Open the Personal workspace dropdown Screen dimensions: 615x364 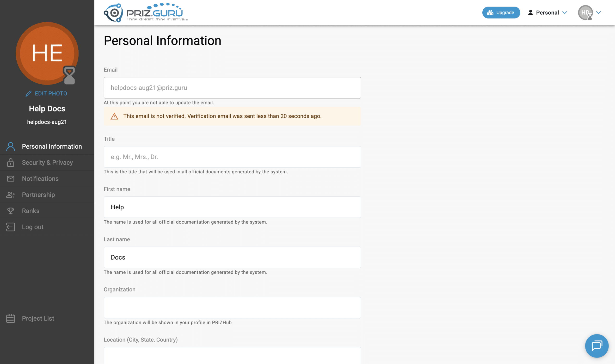(x=547, y=12)
